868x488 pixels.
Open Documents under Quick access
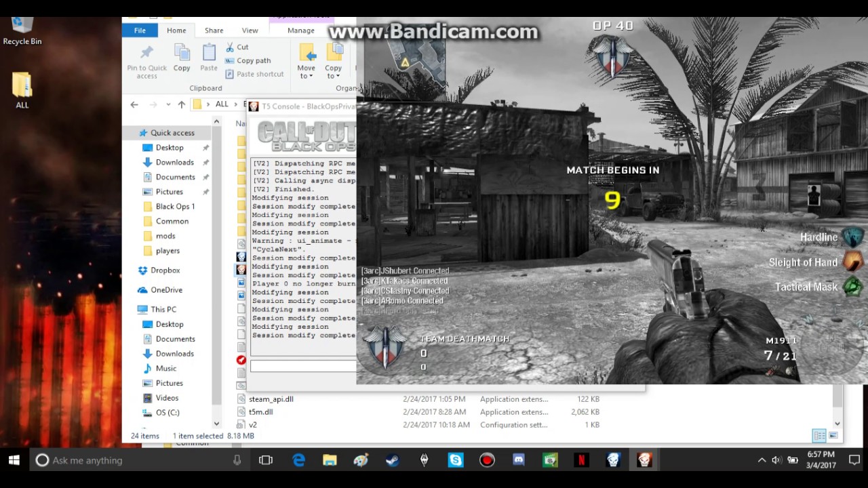(x=175, y=177)
